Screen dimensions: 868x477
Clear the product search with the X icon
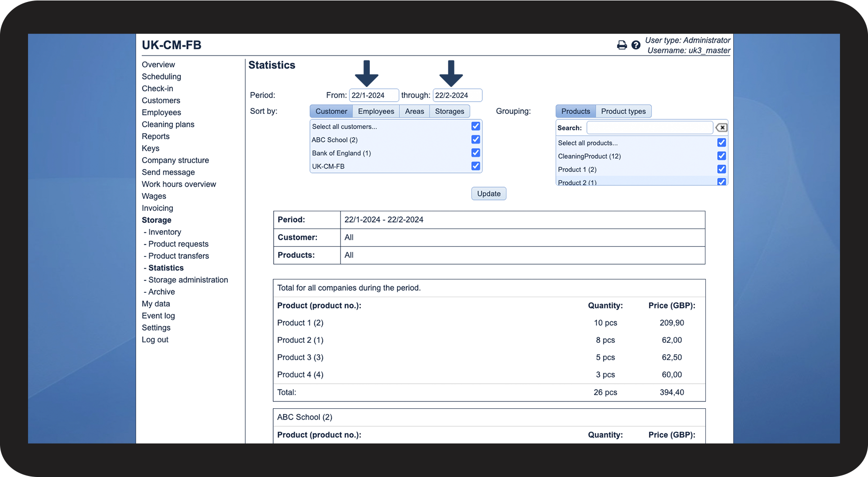point(721,128)
